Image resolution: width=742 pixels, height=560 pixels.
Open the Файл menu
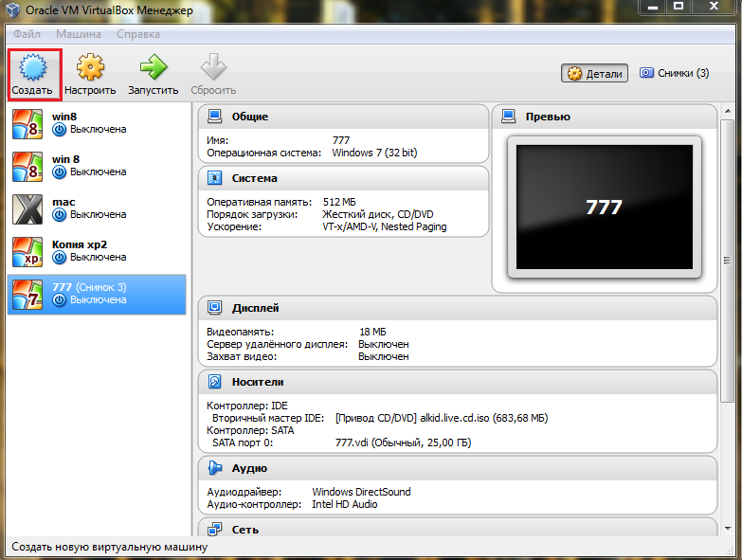point(27,34)
